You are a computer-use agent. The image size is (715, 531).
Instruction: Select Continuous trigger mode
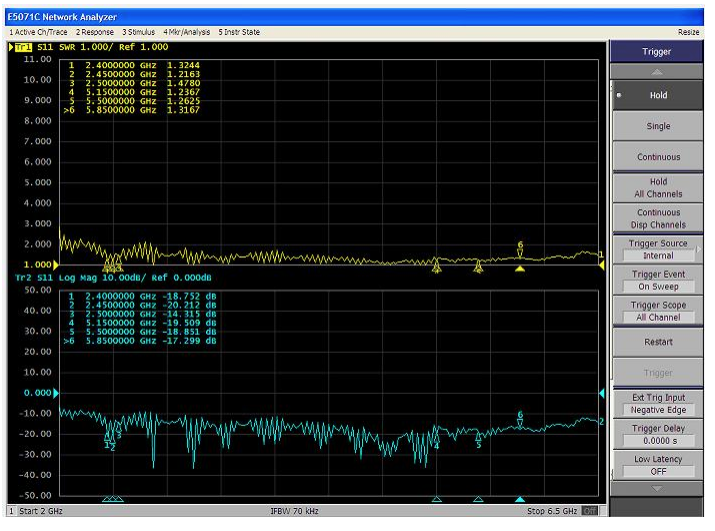pyautogui.click(x=658, y=157)
